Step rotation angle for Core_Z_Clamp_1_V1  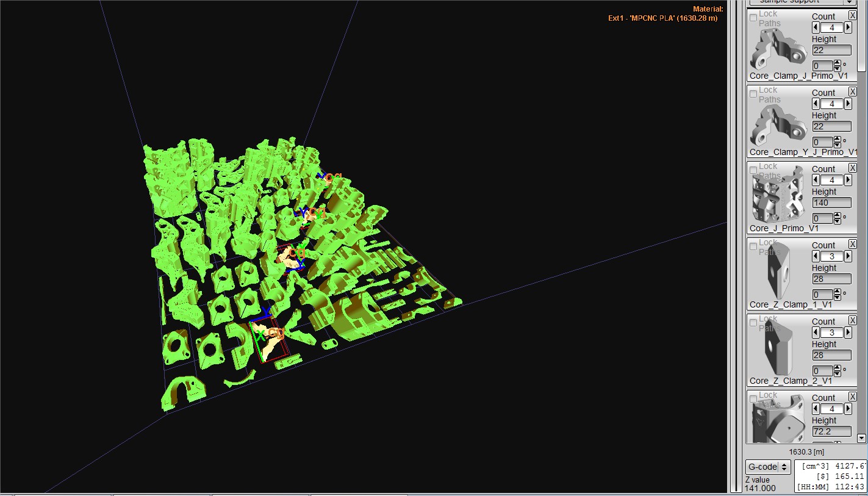[837, 294]
